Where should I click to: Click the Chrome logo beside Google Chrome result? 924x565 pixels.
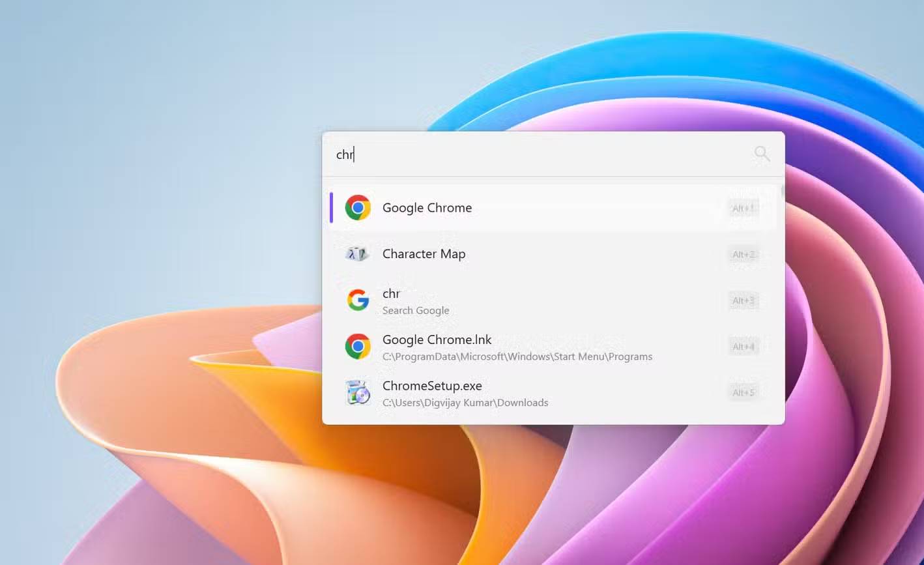[358, 208]
